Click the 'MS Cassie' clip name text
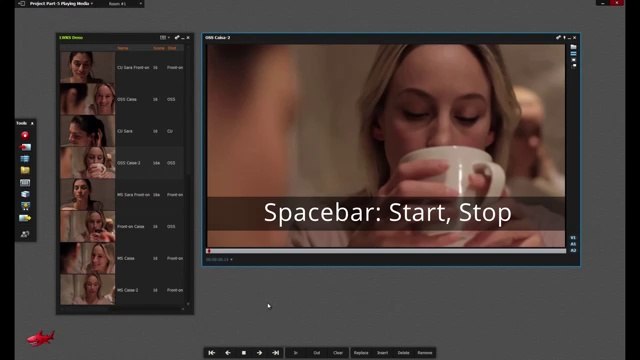This screenshot has width=640, height=360. click(126, 258)
